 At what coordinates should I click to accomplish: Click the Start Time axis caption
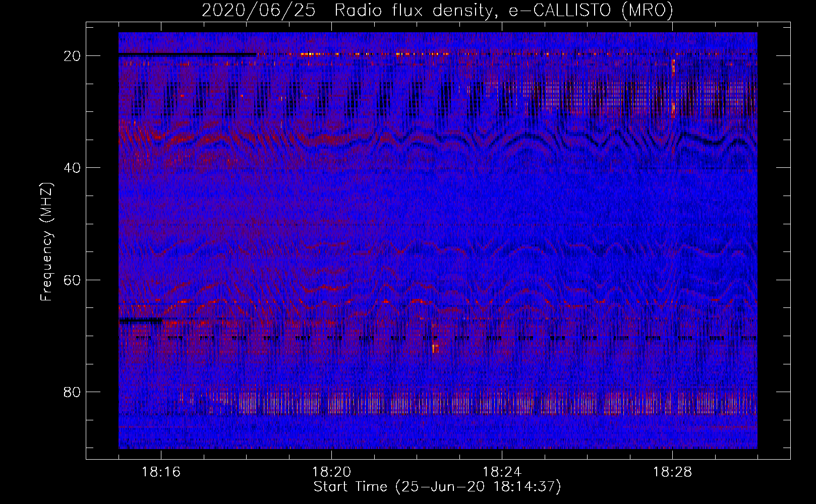[437, 487]
